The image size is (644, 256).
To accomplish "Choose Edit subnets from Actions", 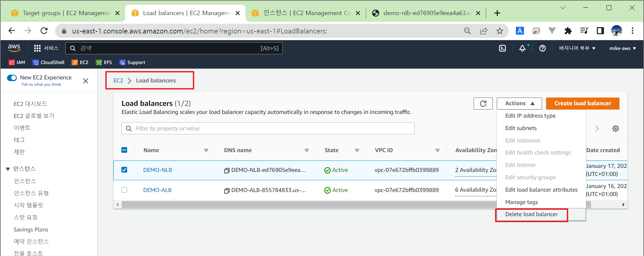I will tap(521, 128).
